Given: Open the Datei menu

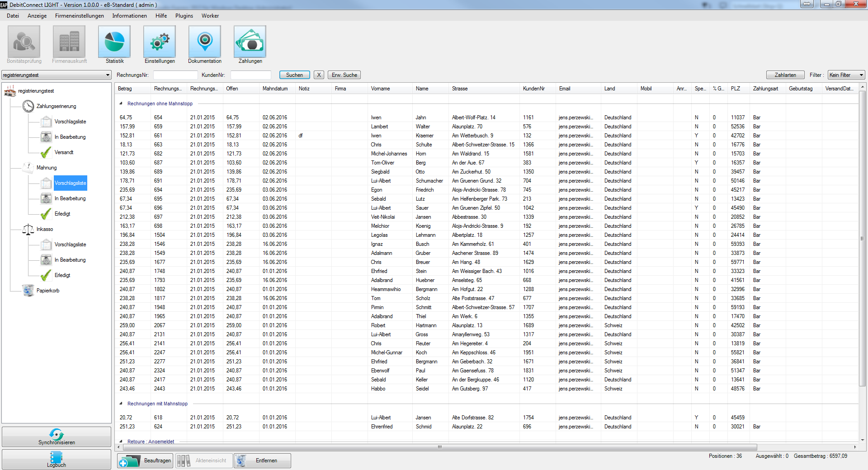Looking at the screenshot, I should coord(13,16).
